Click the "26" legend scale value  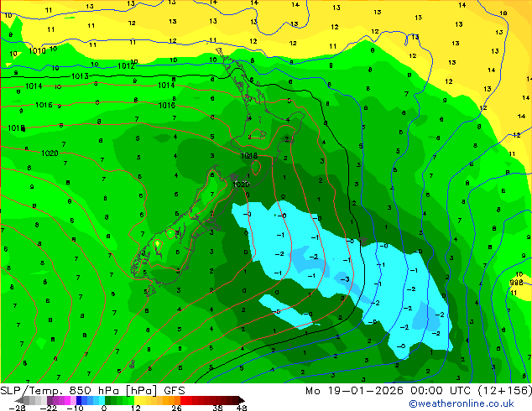(x=176, y=408)
